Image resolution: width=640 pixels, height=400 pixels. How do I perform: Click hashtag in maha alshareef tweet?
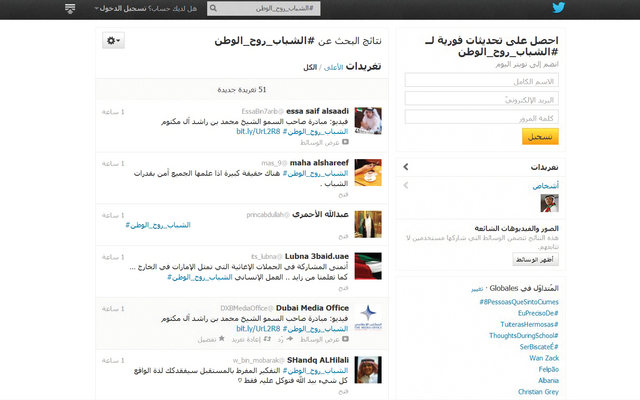click(x=316, y=173)
